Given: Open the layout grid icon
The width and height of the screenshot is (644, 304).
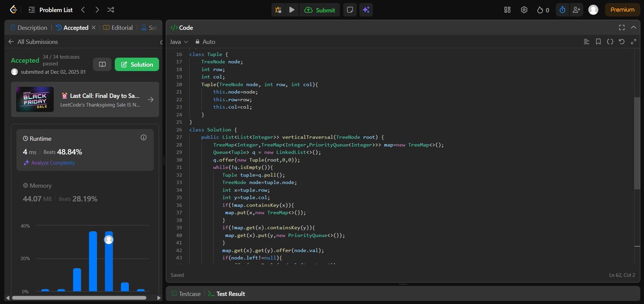Looking at the screenshot, I should click(508, 10).
